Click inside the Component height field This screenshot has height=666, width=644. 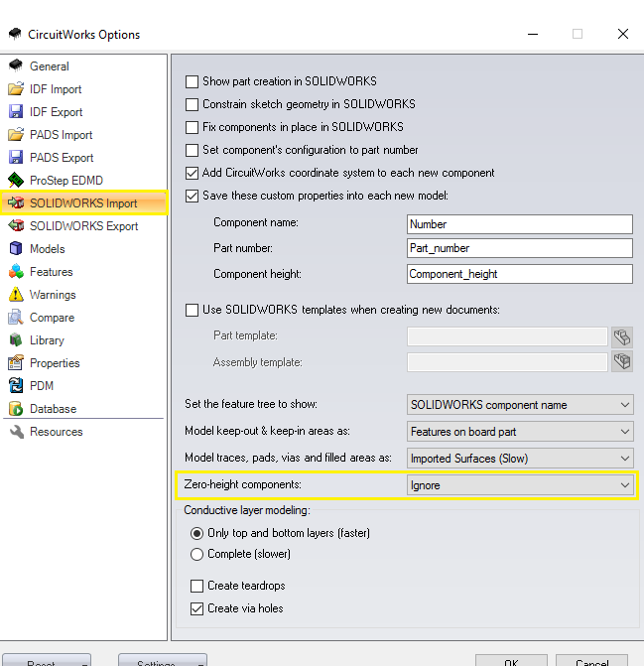[x=520, y=274]
